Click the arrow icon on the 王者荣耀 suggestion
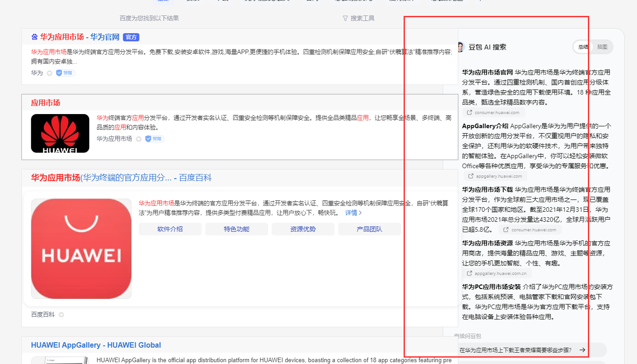The height and width of the screenshot is (364, 637). point(582,350)
